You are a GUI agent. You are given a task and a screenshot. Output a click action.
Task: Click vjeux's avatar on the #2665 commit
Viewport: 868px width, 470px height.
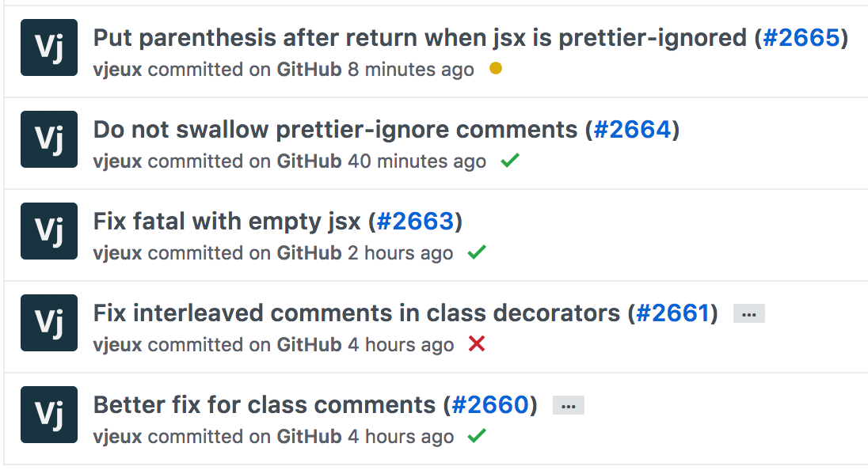tap(48, 47)
